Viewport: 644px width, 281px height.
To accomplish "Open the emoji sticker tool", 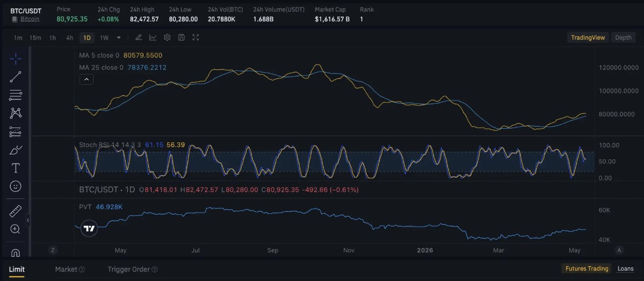I will tap(15, 186).
